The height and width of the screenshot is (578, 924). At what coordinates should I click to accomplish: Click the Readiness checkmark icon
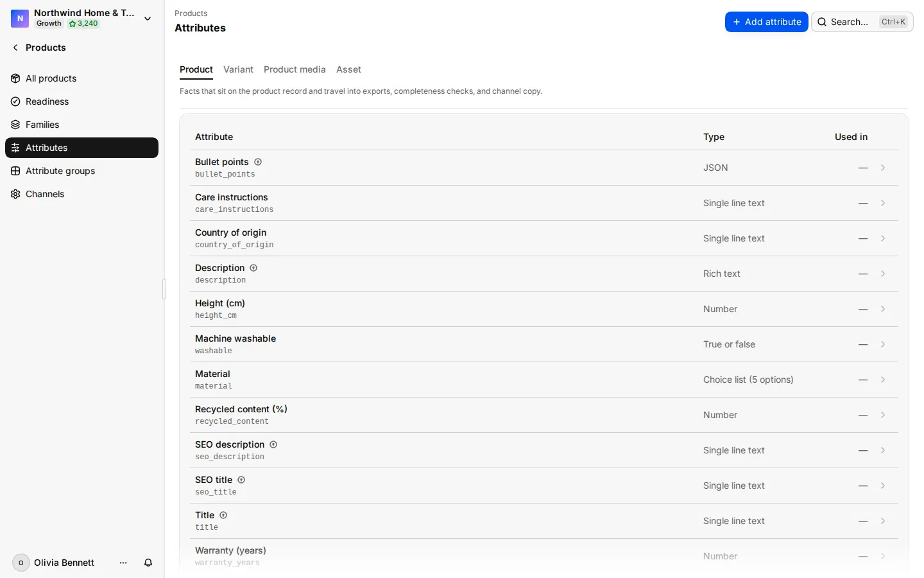click(15, 101)
